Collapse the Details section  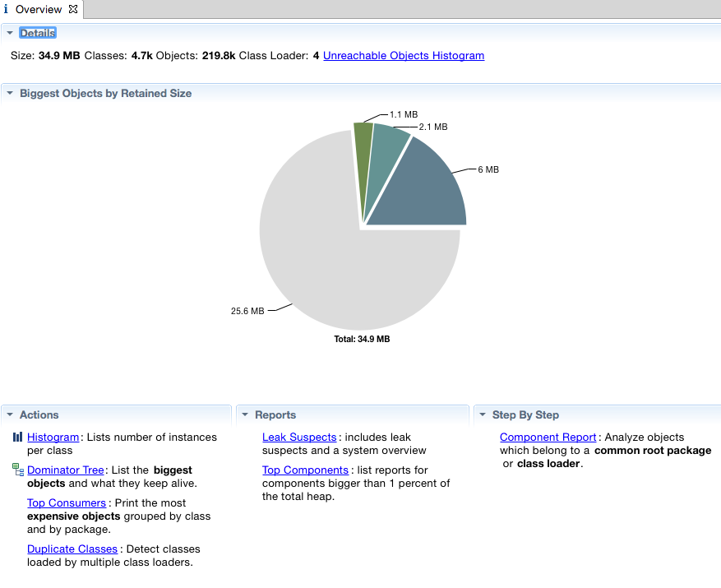point(10,33)
